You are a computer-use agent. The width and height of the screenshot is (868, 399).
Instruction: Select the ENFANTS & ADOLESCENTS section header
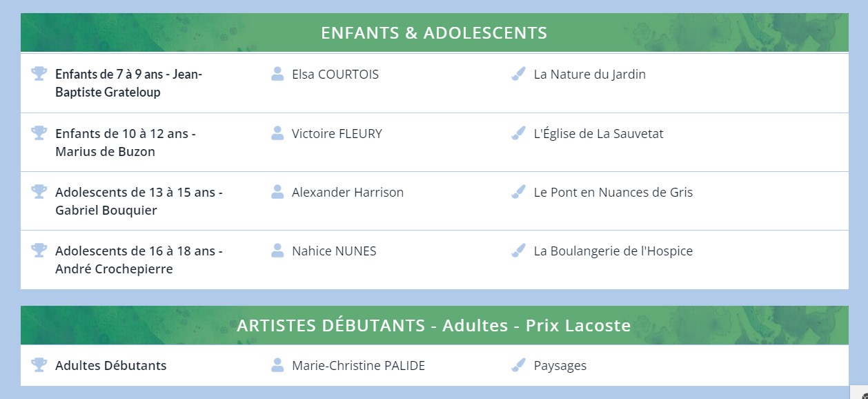[434, 32]
